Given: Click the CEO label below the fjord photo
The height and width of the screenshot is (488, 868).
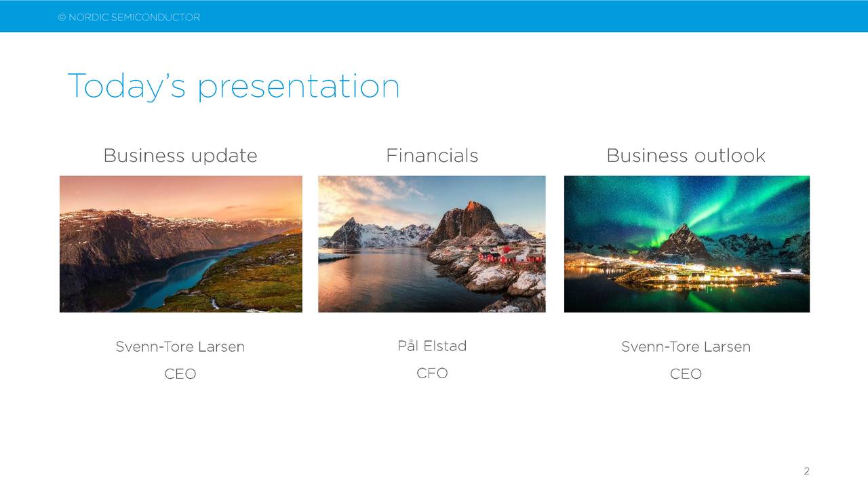Looking at the screenshot, I should click(x=180, y=374).
